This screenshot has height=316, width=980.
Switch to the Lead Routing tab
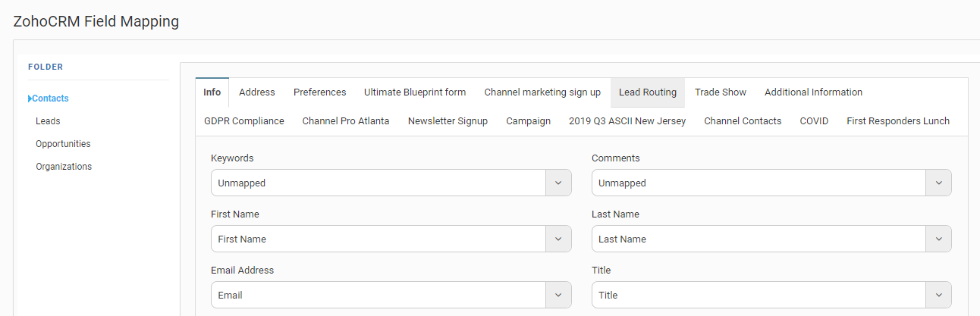[648, 92]
